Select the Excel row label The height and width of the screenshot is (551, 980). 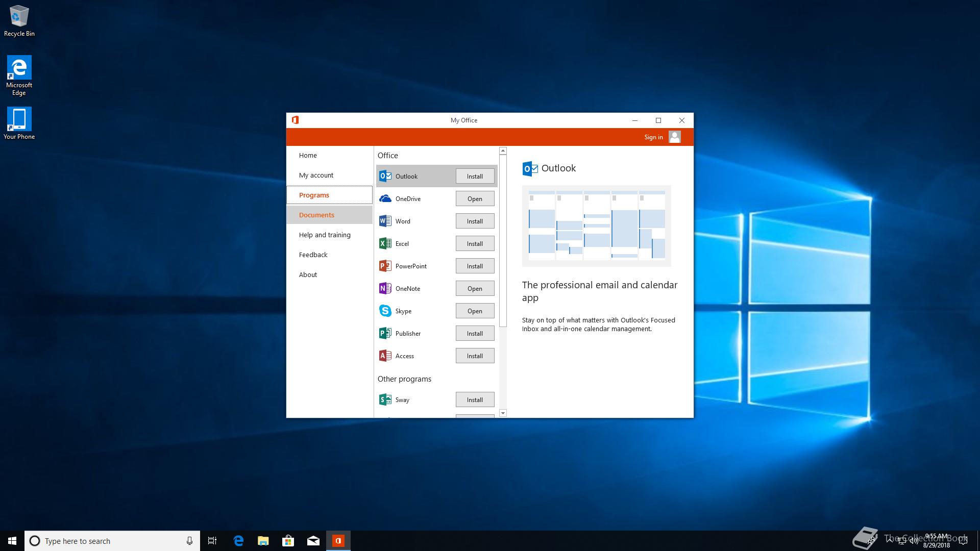402,243
